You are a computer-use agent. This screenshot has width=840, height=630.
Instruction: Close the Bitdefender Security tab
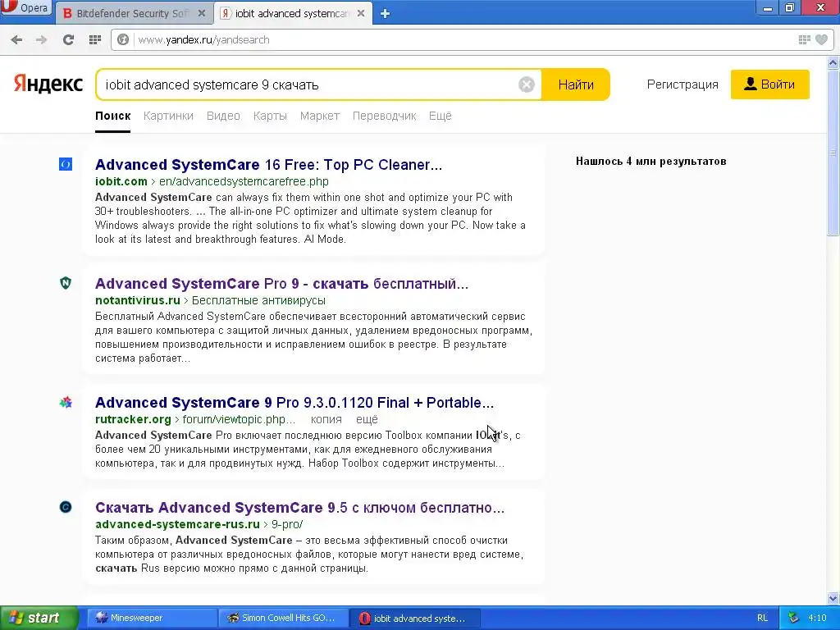click(x=202, y=13)
